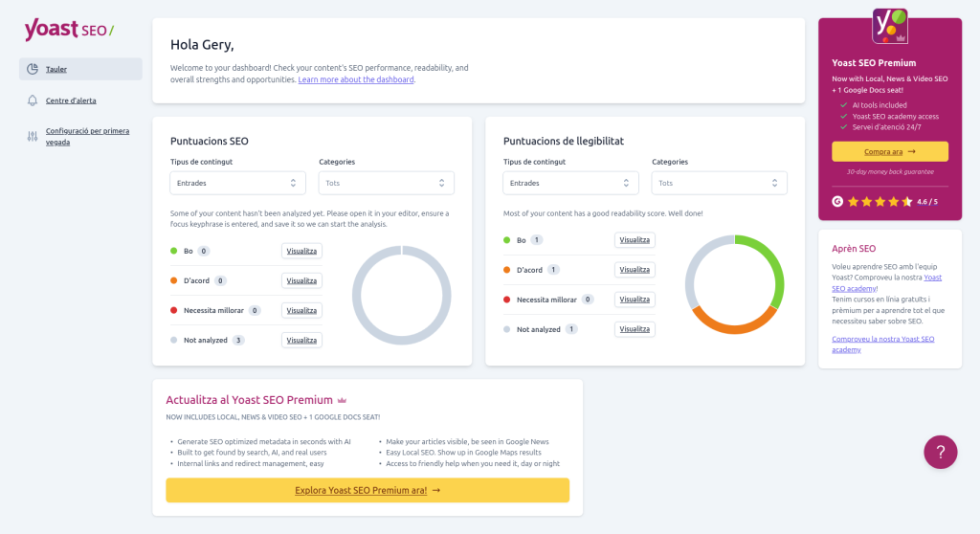This screenshot has height=534, width=980.
Task: Open SEO scores Tipus de contingut dropdown
Action: 237,183
